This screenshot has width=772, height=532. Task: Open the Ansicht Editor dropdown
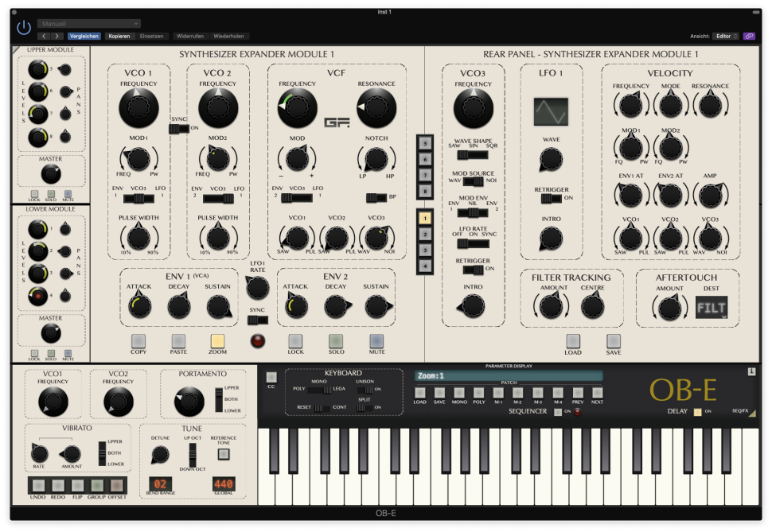727,36
